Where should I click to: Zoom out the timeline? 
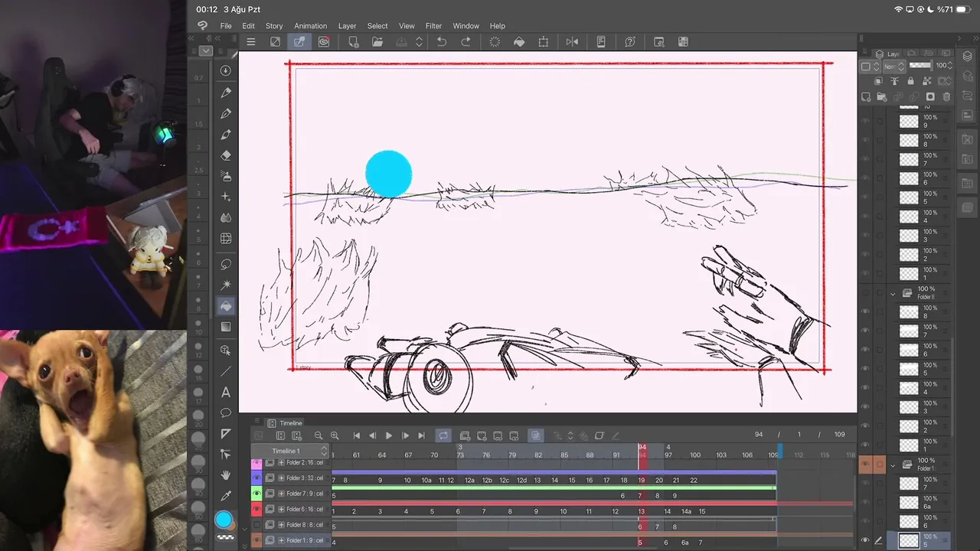(x=318, y=435)
